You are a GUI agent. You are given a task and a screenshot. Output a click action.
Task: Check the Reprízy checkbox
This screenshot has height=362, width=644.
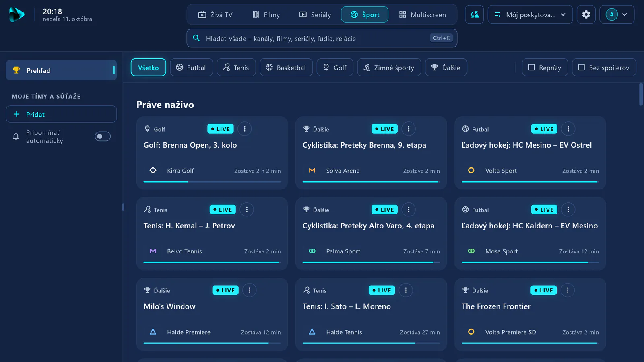click(545, 67)
